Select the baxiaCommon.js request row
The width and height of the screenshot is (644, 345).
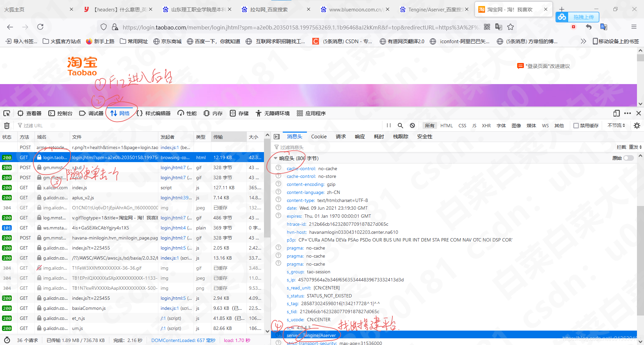(132, 308)
